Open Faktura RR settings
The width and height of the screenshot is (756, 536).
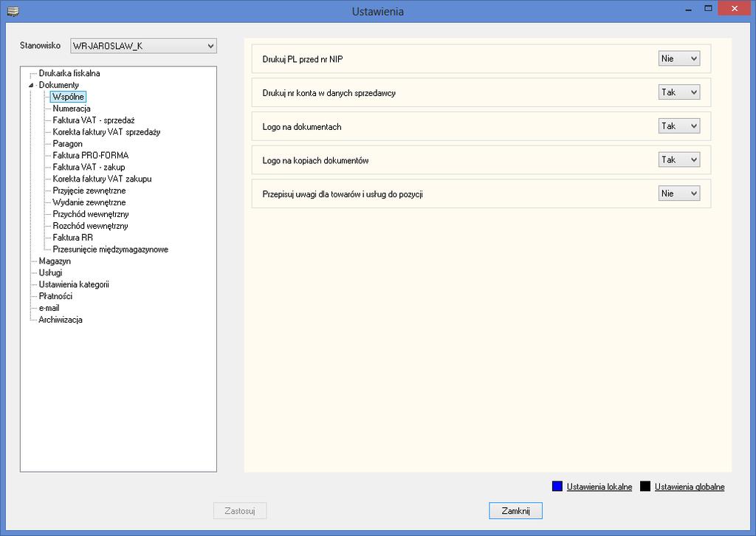pyautogui.click(x=73, y=237)
